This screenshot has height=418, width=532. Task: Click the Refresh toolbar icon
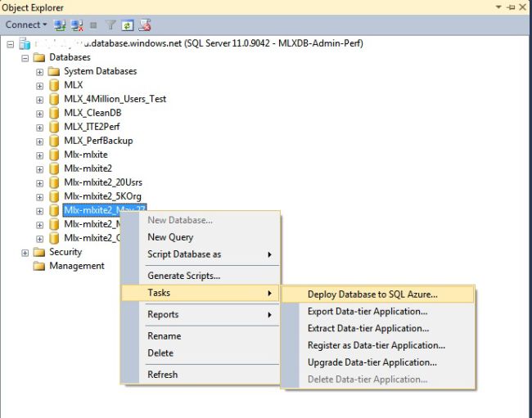coord(128,25)
